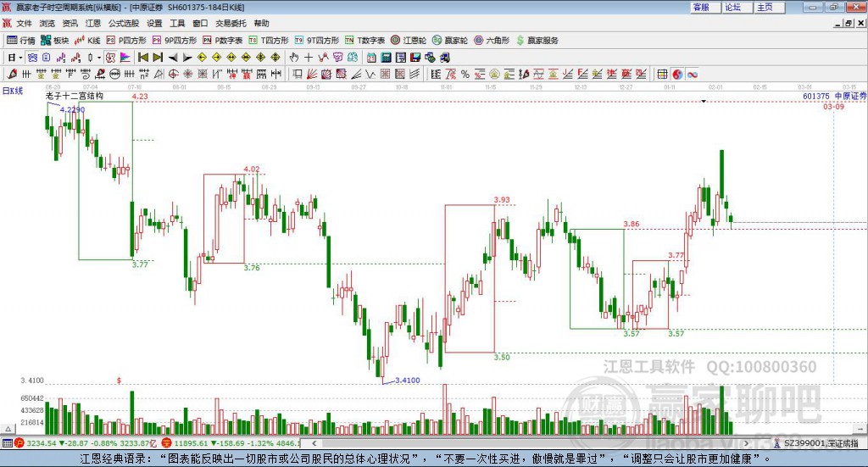Click the Shanghai index 3234.54 status
868x467 pixels.
41,443
